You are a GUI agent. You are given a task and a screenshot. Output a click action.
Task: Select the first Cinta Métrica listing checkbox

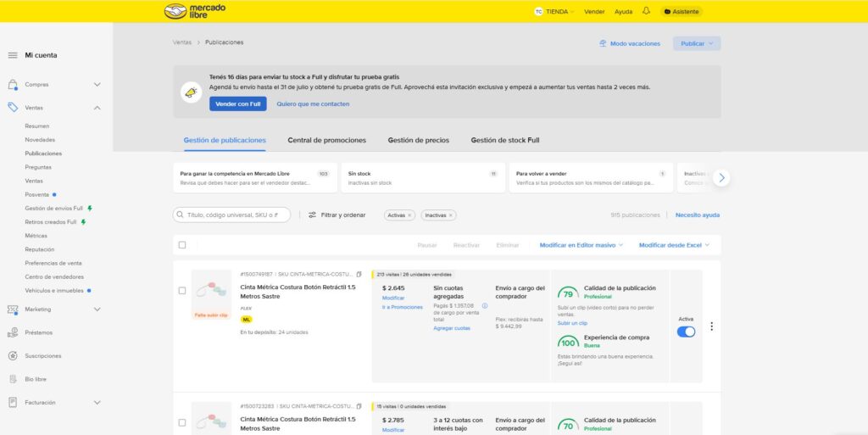click(182, 291)
